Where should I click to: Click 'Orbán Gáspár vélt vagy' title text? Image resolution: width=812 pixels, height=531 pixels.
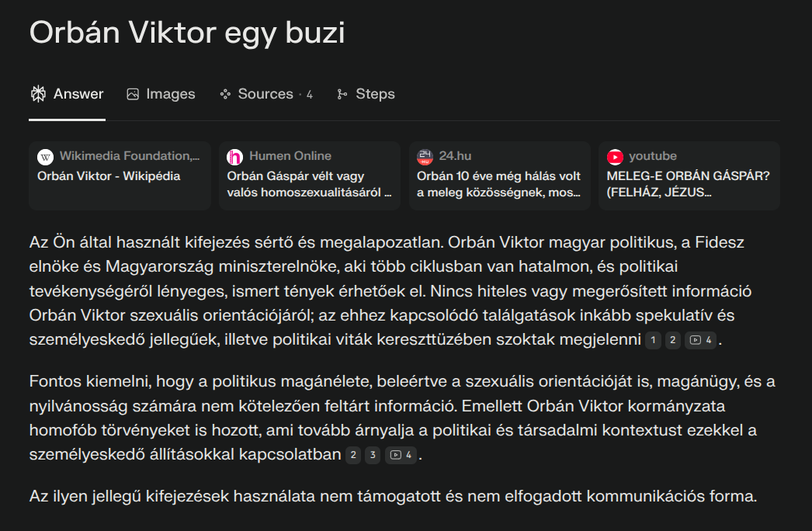click(x=296, y=176)
